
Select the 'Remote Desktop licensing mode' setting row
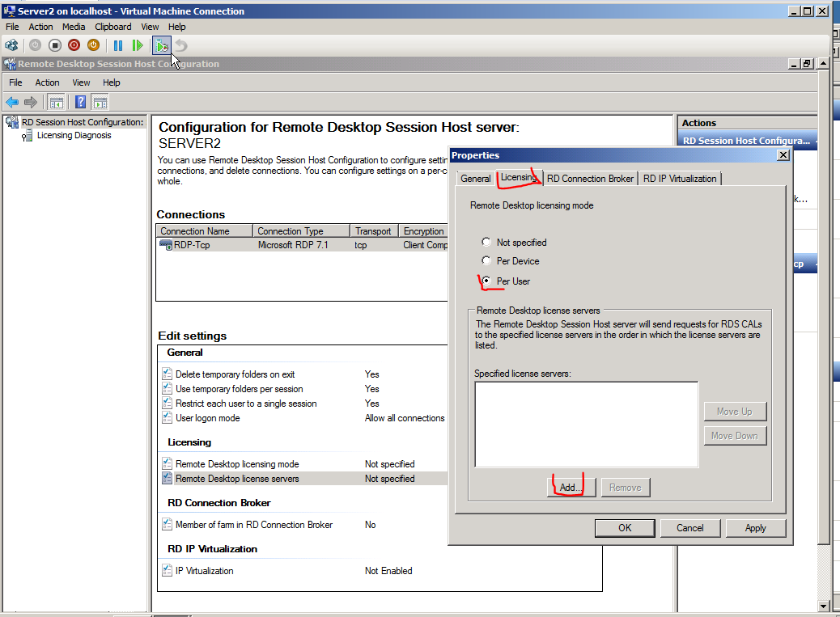point(304,464)
